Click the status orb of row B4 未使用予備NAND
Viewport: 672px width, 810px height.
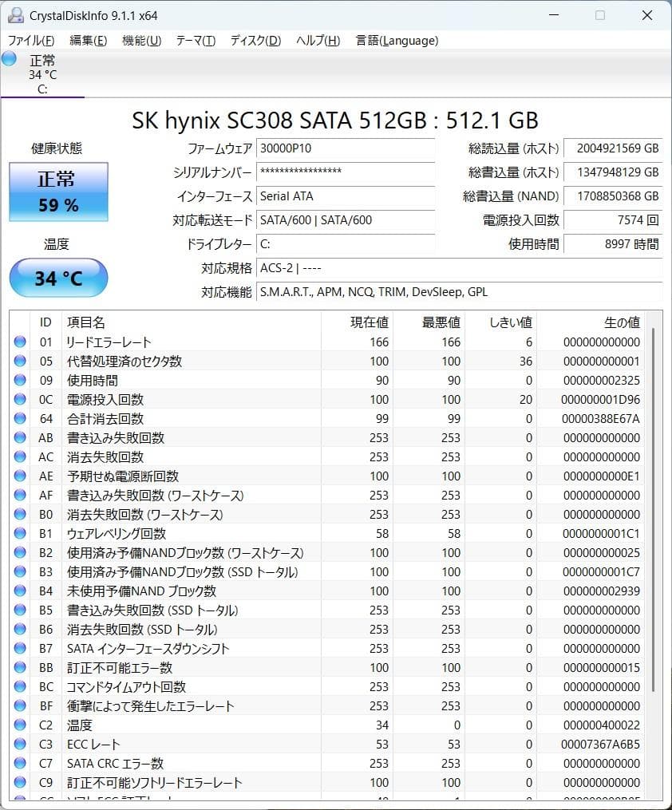(20, 591)
